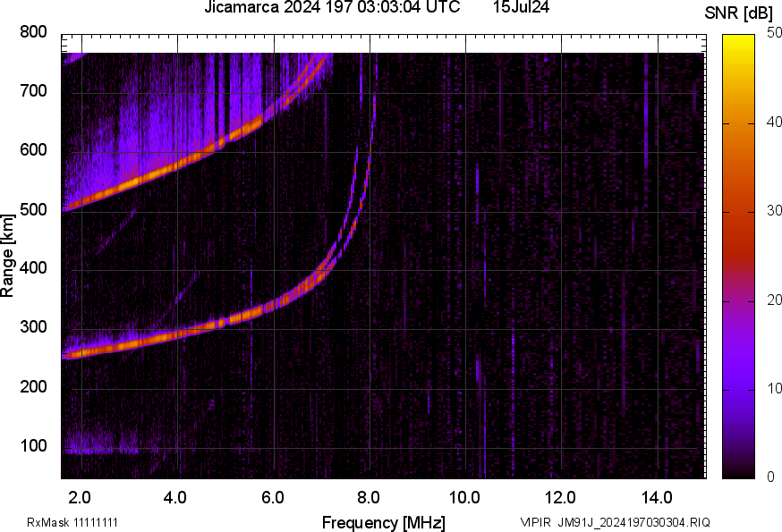This screenshot has height=532, width=782.
Task: Click the range tick label 800
Action: (x=33, y=32)
